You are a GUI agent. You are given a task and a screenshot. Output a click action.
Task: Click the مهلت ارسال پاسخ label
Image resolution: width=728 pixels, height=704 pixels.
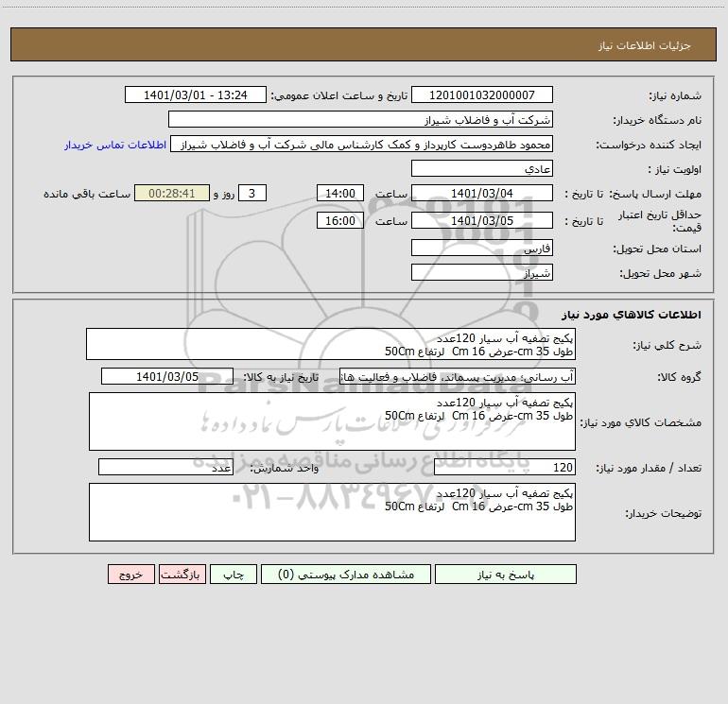point(655,194)
